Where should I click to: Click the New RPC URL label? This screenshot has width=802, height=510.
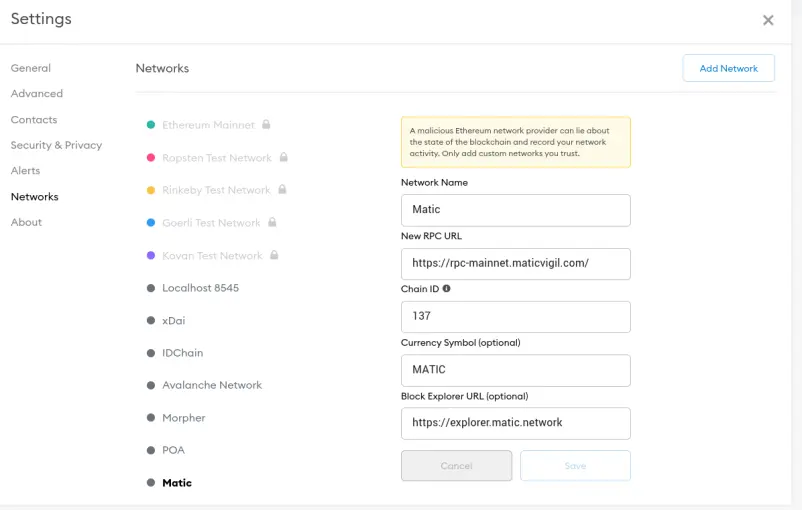(431, 236)
